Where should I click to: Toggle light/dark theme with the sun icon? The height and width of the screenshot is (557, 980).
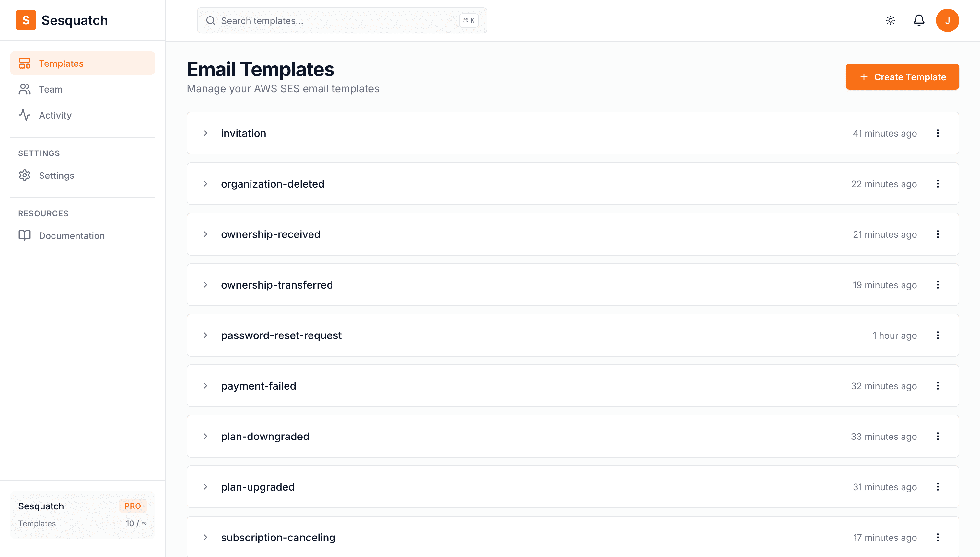[x=891, y=20]
